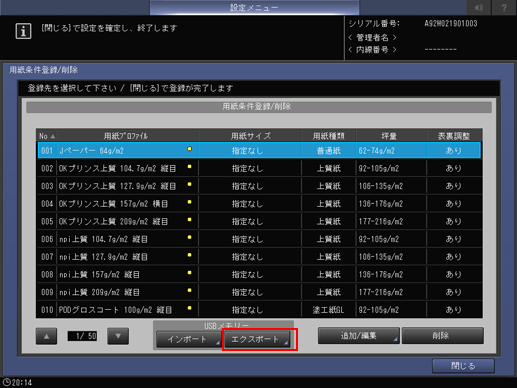
Task: Open the 設定メニュー tab at top
Action: 254,7
